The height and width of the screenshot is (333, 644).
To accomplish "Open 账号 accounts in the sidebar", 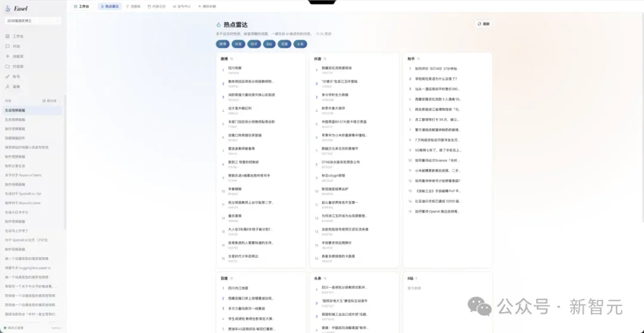I will pos(13,76).
